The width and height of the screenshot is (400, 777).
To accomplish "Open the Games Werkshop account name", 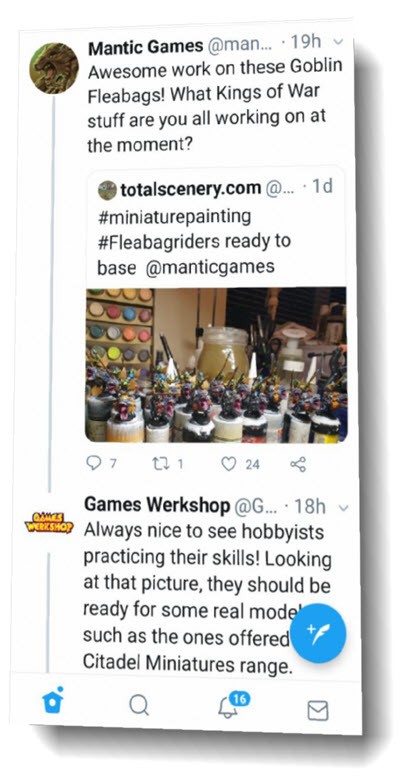I will pyautogui.click(x=157, y=506).
